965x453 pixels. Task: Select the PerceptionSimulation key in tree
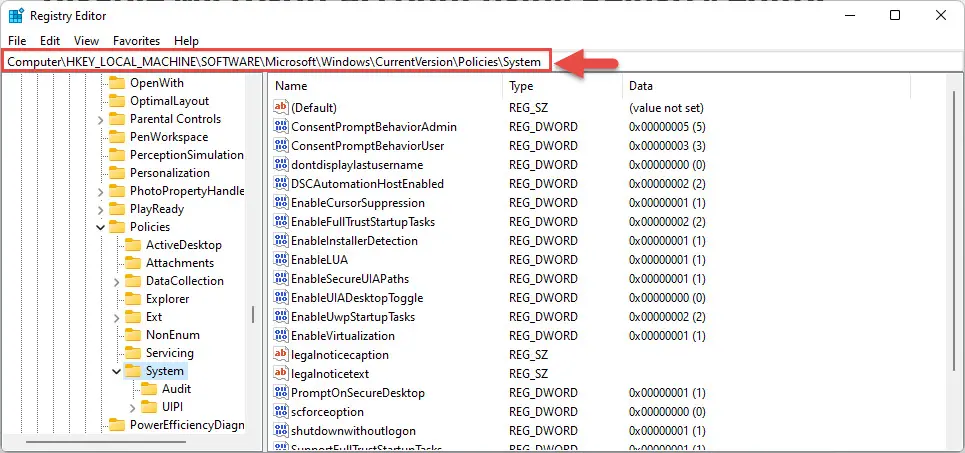click(186, 155)
